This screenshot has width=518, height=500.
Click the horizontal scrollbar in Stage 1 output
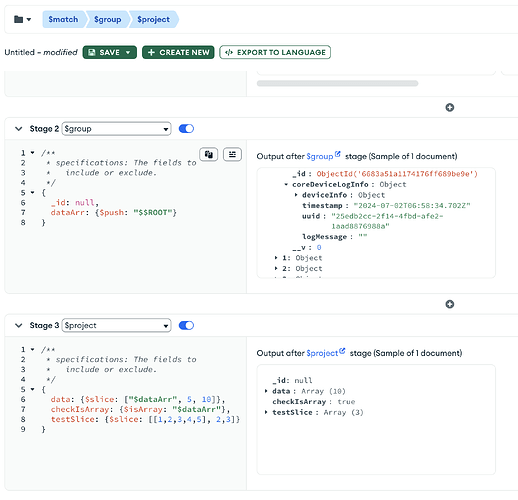337,83
